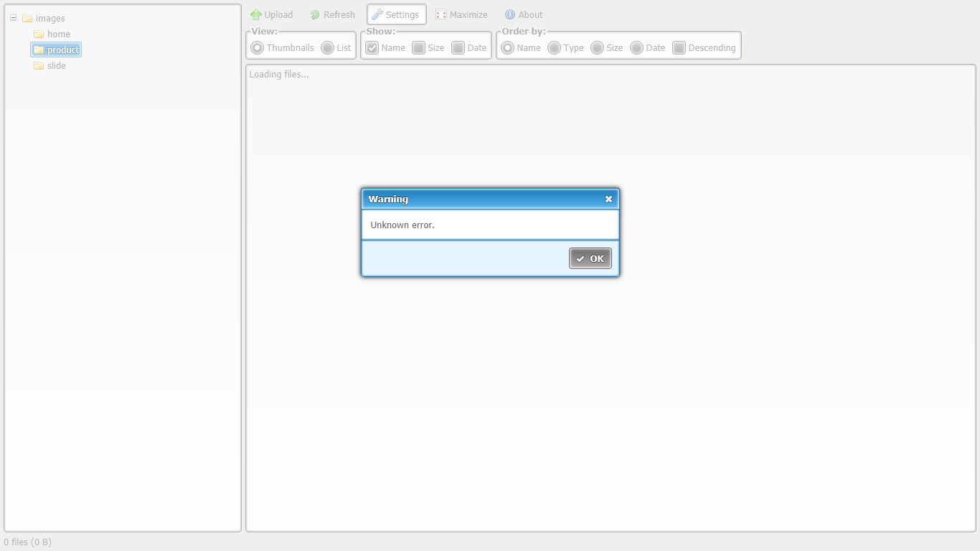Collapse the images folder tree

click(13, 18)
